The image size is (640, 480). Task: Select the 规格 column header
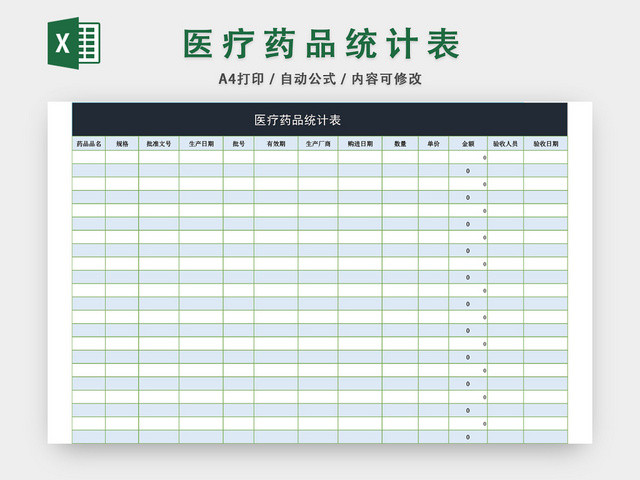(x=122, y=144)
